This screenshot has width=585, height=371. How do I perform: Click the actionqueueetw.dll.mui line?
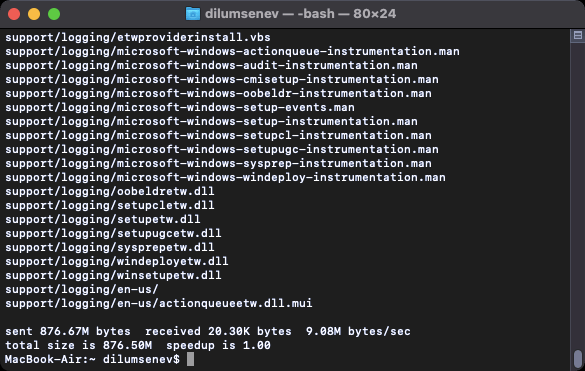tap(159, 303)
